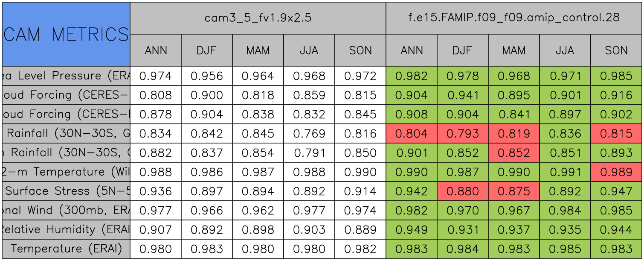Click the ANN column header under cam3_5_fv1.9x2.5
Viewport: 644px width, 261px height.
[156, 50]
